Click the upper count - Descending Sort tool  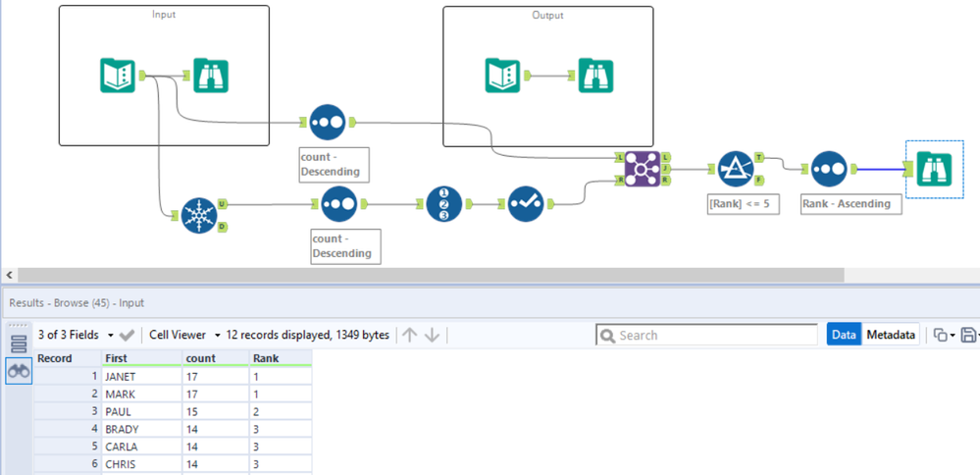(327, 122)
